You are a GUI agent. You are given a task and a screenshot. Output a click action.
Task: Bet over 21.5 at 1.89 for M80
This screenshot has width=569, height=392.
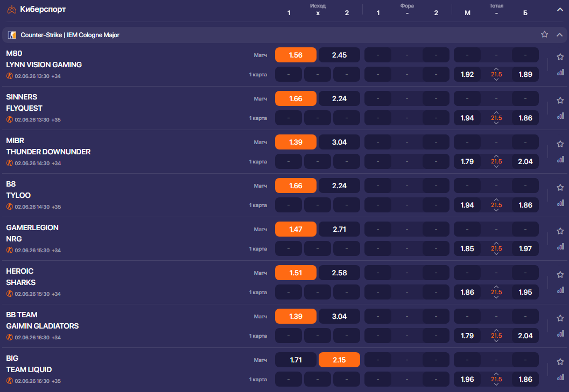[525, 74]
